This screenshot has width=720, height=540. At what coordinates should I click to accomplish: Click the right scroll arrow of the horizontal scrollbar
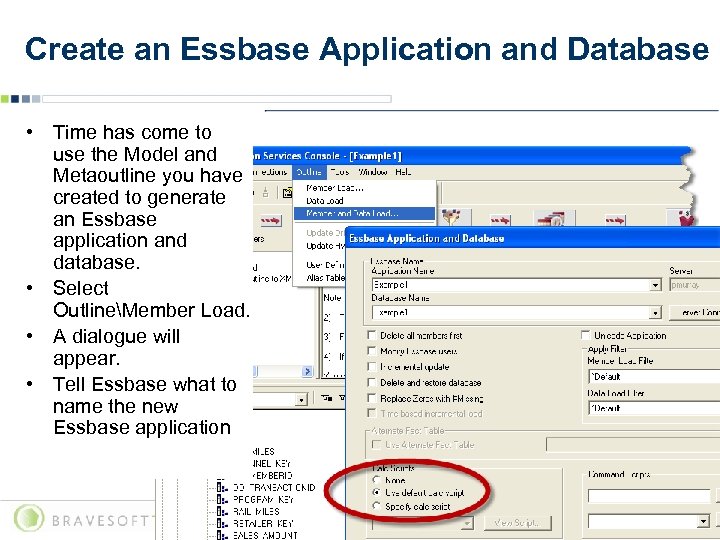[308, 371]
